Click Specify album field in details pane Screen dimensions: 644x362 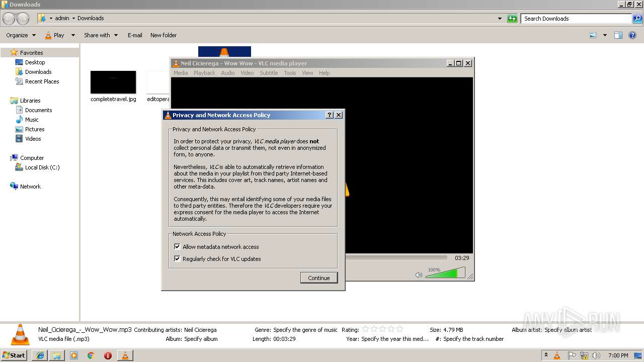[x=201, y=339]
